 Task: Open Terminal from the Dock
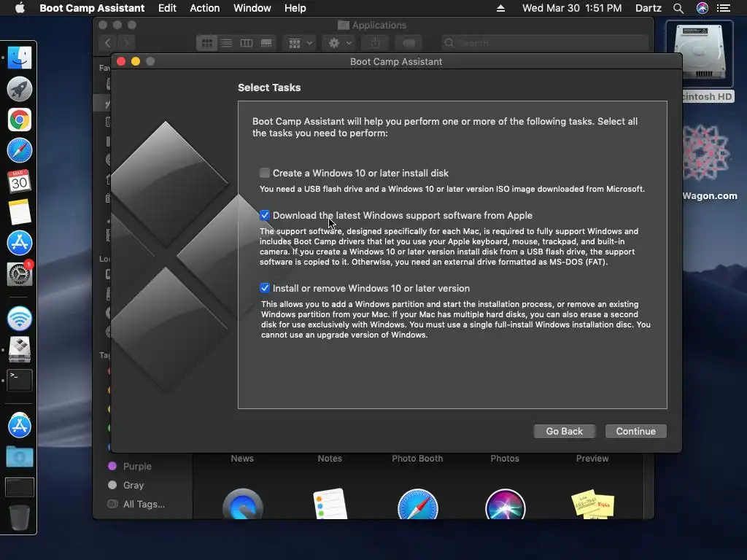click(20, 381)
